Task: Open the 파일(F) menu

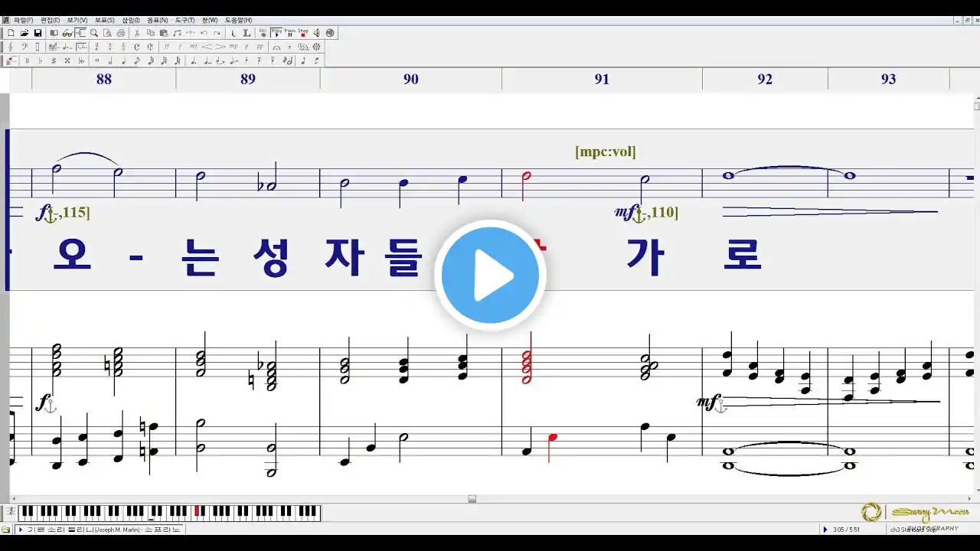Action: point(23,20)
